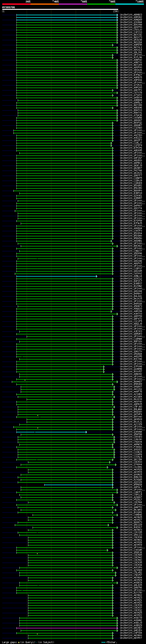This screenshot has height=644, width=146.
Task: Select the UniRef100_B6T0L1 label
Action: pos(131,48)
